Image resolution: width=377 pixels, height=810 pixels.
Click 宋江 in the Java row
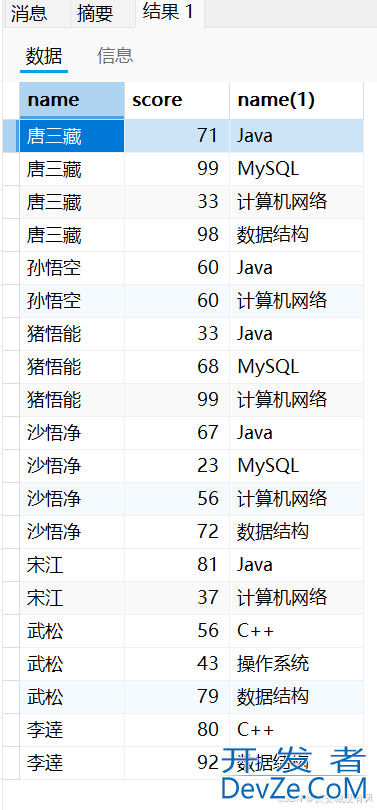72,566
